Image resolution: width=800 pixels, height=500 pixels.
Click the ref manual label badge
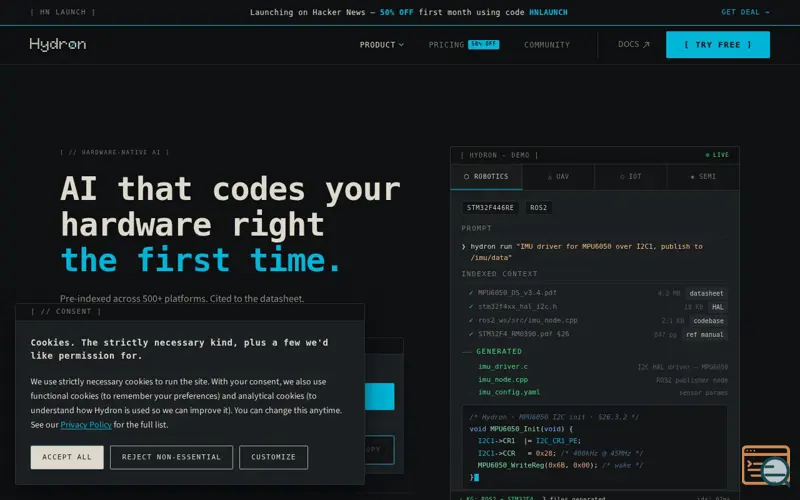tap(705, 335)
